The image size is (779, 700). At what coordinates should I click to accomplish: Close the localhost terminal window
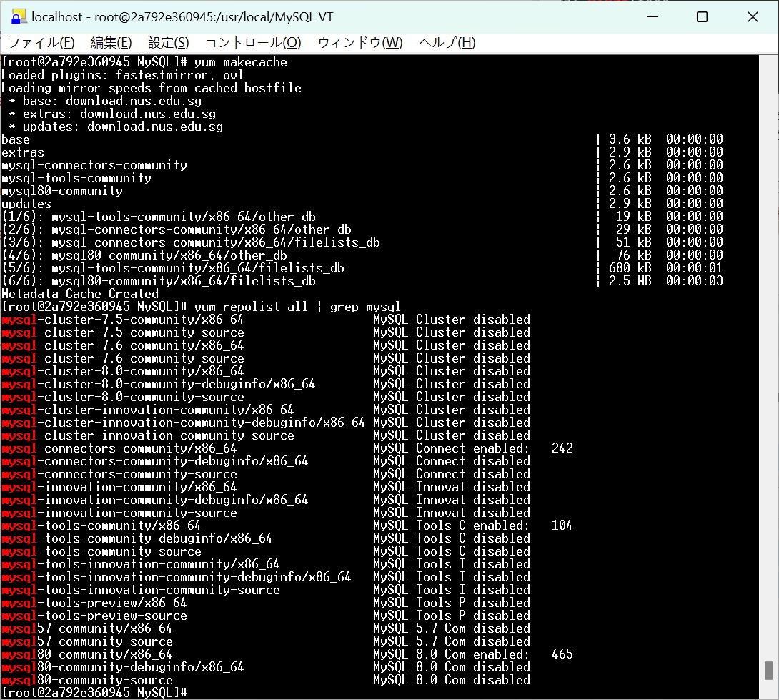click(752, 17)
